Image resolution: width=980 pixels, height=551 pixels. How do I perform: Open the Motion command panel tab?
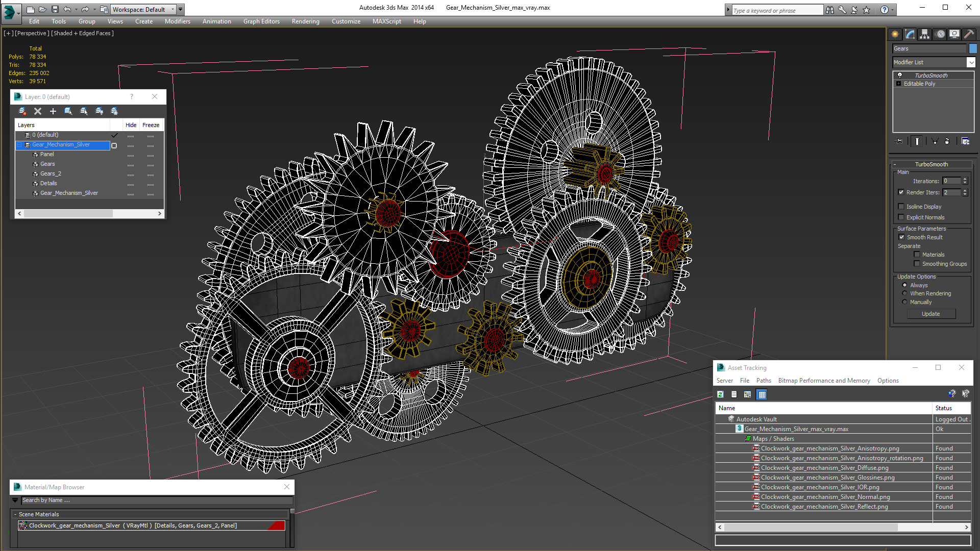click(x=940, y=34)
